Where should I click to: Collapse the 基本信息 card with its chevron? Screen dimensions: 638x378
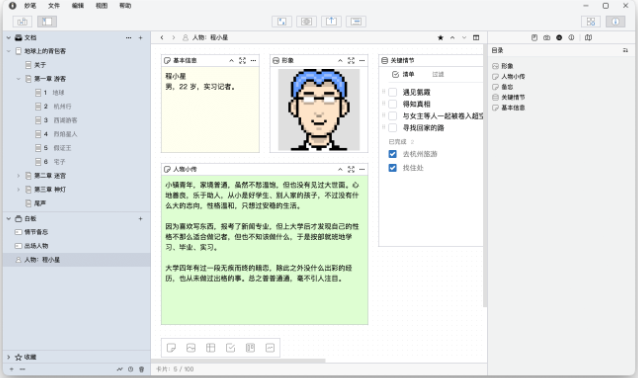tap(231, 61)
